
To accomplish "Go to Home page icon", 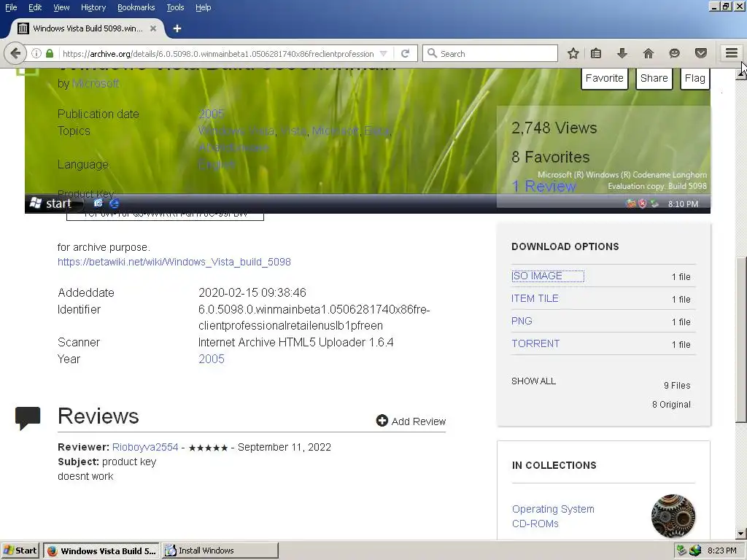I will coord(649,53).
